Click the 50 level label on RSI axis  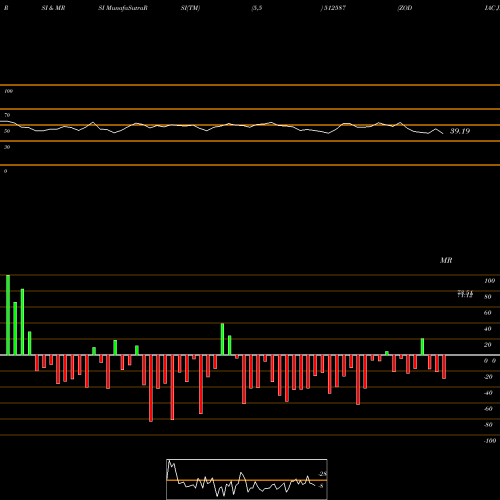pyautogui.click(x=7, y=131)
